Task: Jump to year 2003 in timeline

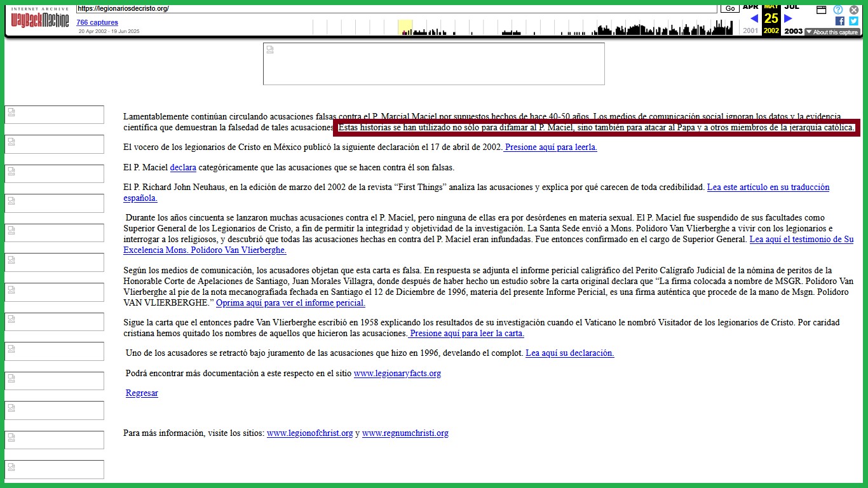Action: tap(793, 31)
